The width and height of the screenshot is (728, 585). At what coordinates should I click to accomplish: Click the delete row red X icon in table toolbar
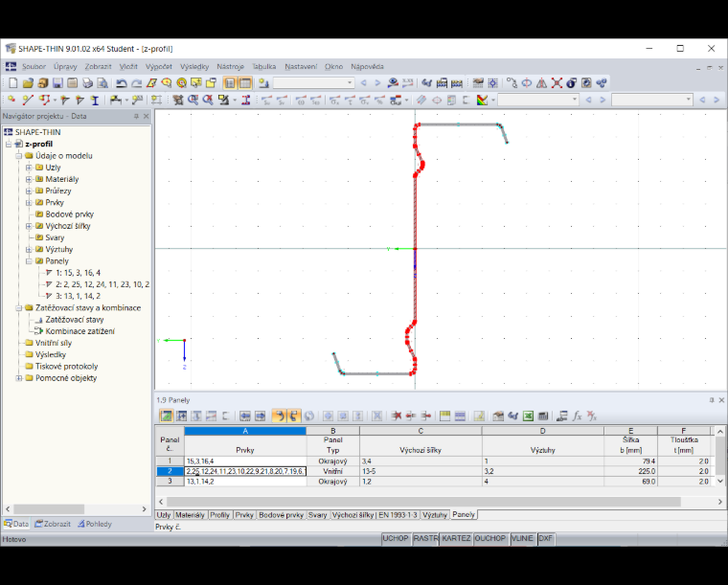396,416
